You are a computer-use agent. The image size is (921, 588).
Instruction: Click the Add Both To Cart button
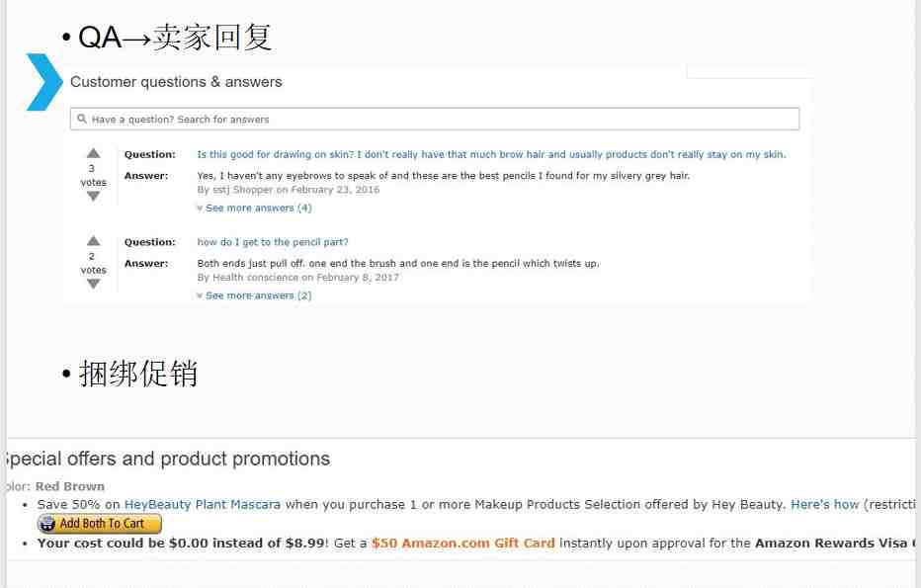pyautogui.click(x=99, y=524)
